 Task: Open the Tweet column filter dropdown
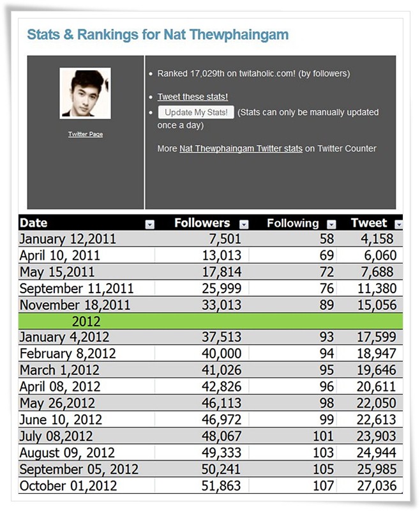[399, 224]
